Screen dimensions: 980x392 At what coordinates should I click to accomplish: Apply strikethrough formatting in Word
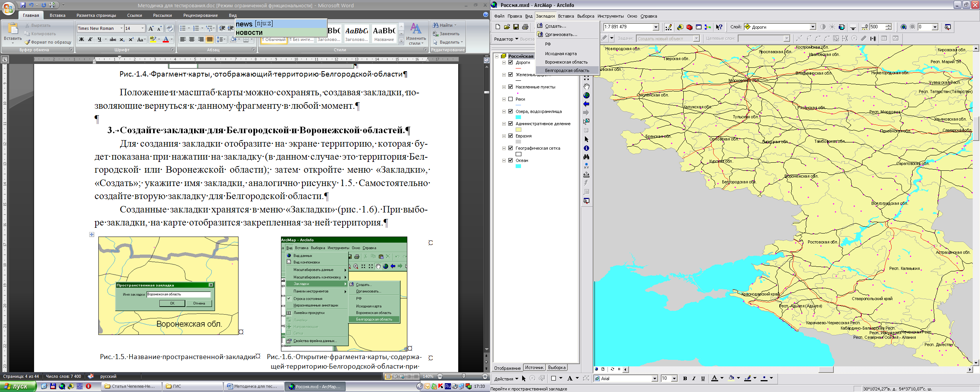click(113, 39)
